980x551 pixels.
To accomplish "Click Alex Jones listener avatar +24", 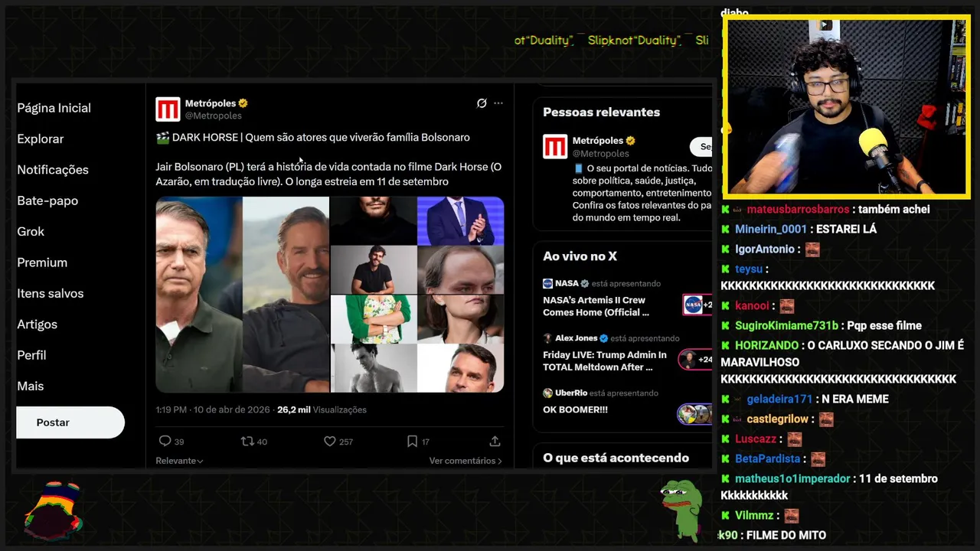I will (x=694, y=360).
